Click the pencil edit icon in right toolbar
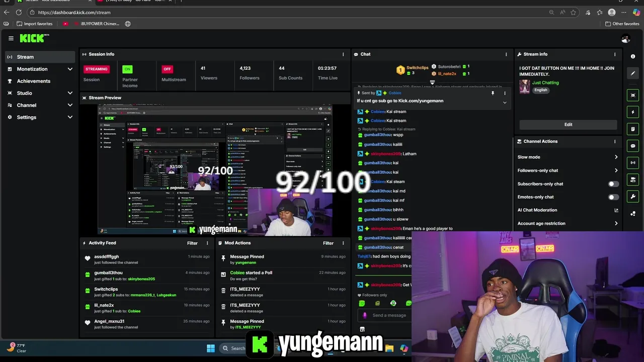 coord(633,73)
